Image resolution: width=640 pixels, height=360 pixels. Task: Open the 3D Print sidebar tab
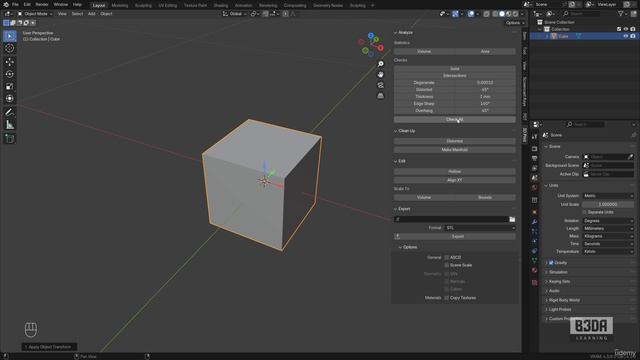(525, 135)
